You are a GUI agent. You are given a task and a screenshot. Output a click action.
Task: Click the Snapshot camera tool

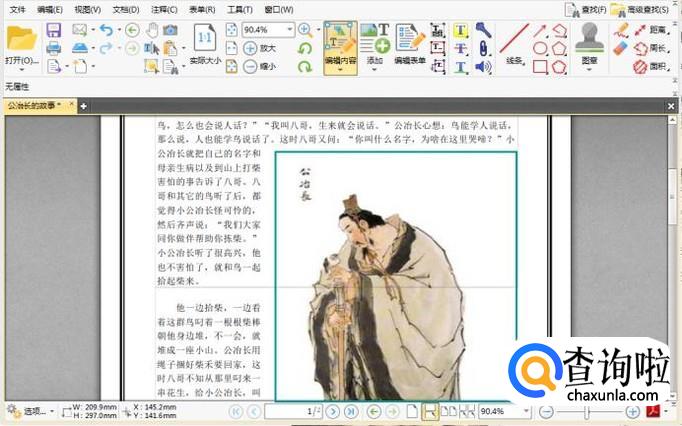coord(171,30)
